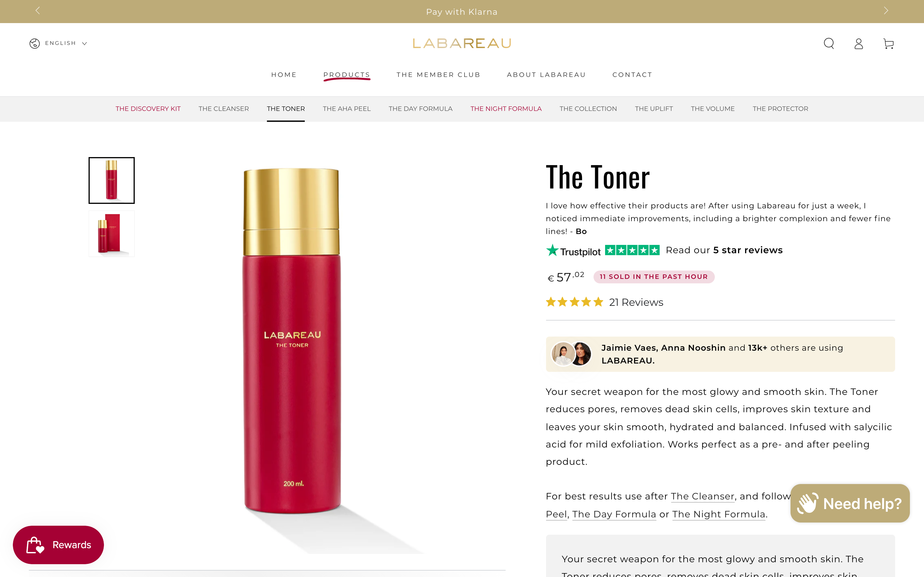Show next announcement bar message
924x577 pixels.
pyautogui.click(x=886, y=11)
